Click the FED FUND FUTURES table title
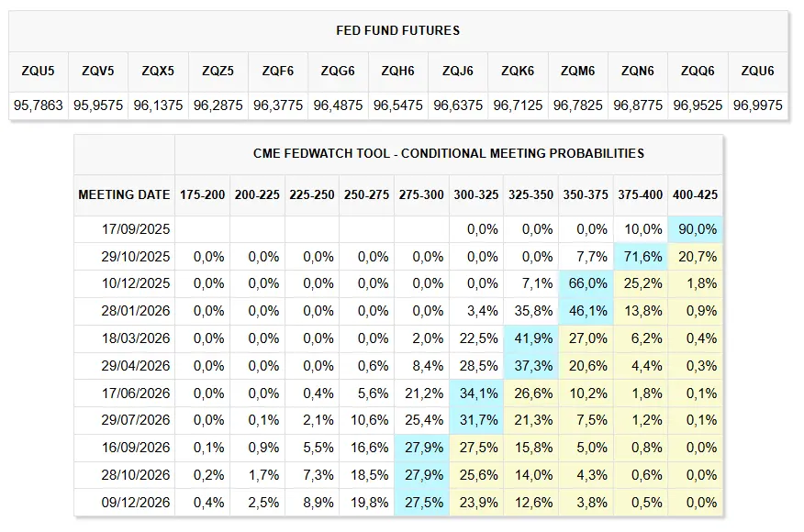Image resolution: width=804 pixels, height=532 pixels. point(398,30)
